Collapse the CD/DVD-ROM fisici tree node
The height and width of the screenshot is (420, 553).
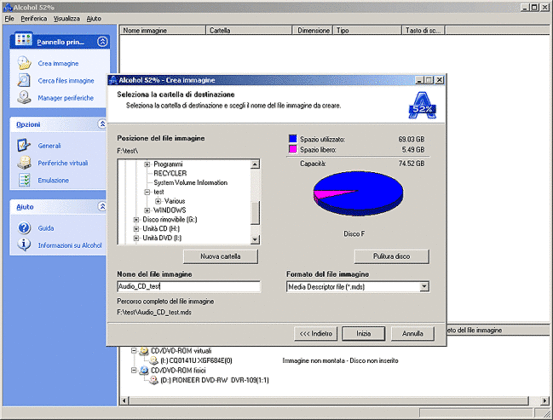click(x=134, y=370)
